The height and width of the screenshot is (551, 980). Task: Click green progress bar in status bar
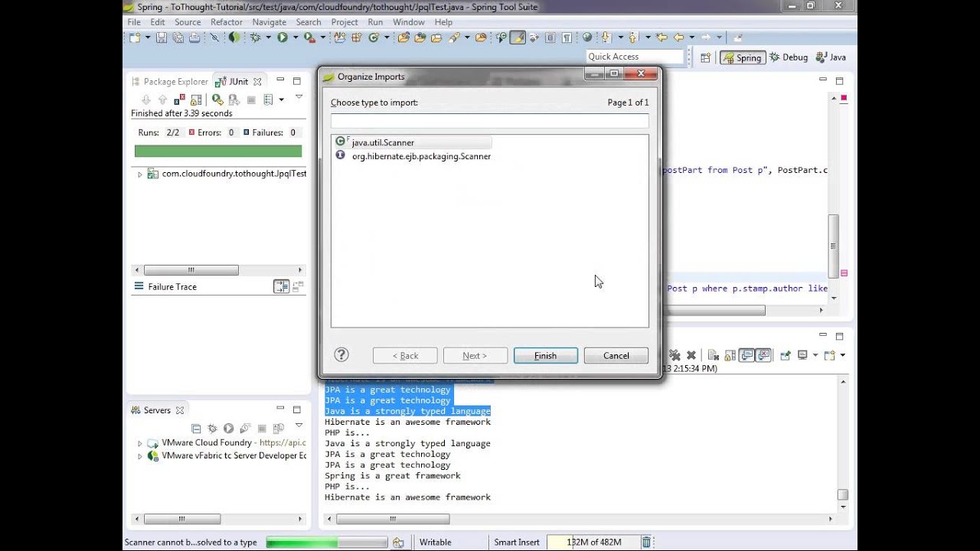tap(326, 543)
